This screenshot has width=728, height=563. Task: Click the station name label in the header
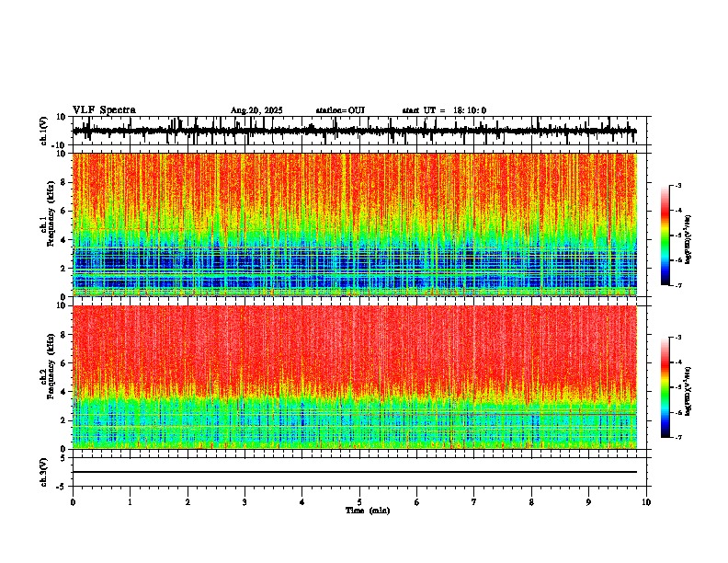click(340, 110)
